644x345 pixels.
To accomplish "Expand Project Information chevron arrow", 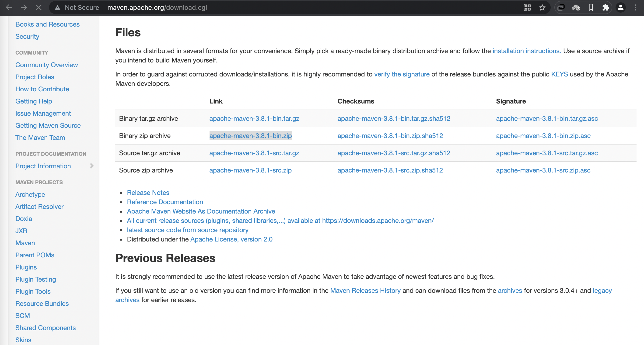I will 92,166.
